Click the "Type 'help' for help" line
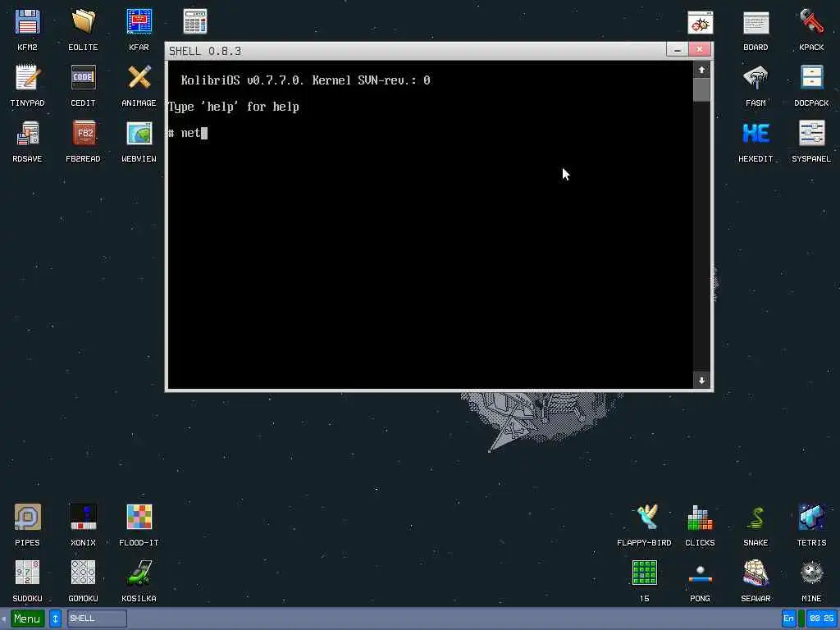The height and width of the screenshot is (630, 840). tap(234, 107)
